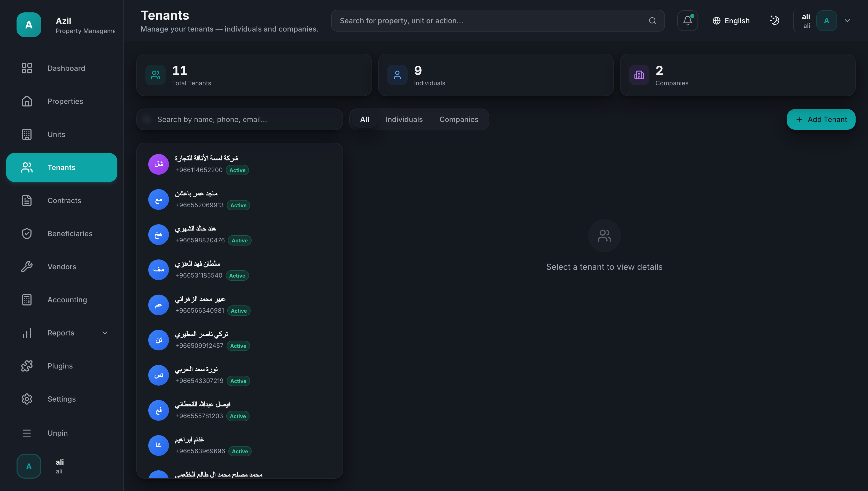Click the Azil logo in the sidebar
Viewport: 868px width, 491px height.
tap(29, 25)
